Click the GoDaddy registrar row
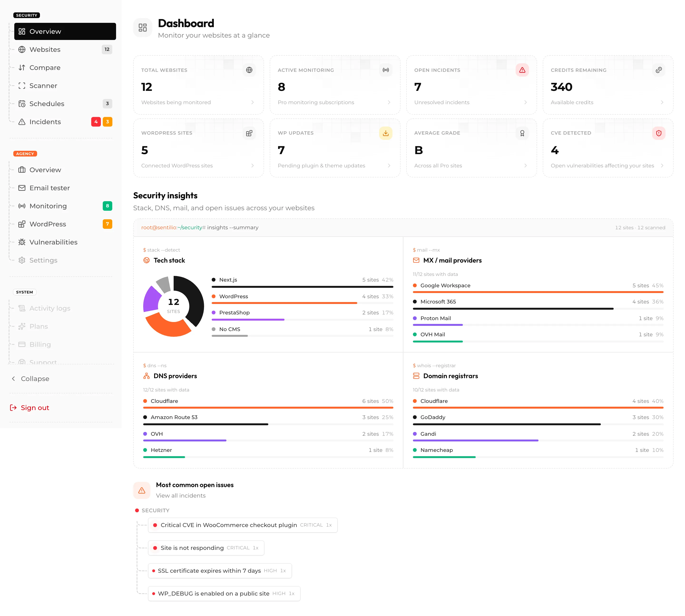This screenshot has height=616, width=685. pos(538,420)
